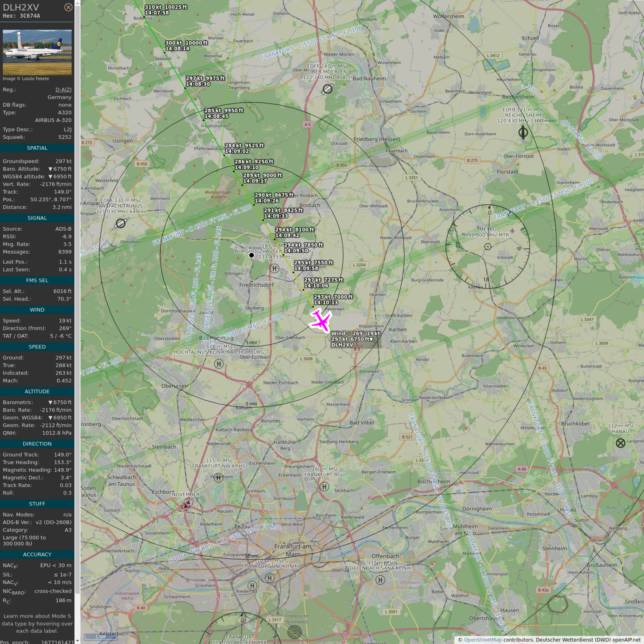This screenshot has width=644, height=644.
Task: Open the Lufthansa aircraft photo thumbnail
Action: point(37,52)
